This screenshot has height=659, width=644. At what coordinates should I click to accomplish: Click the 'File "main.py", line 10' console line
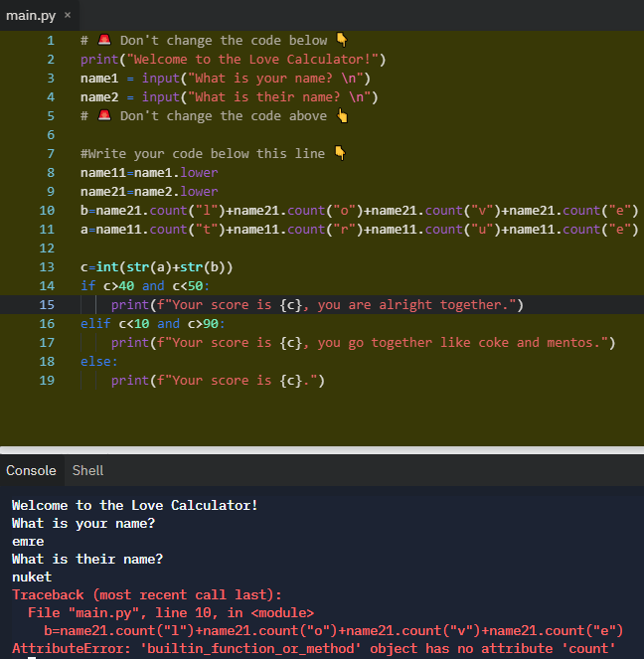click(171, 612)
